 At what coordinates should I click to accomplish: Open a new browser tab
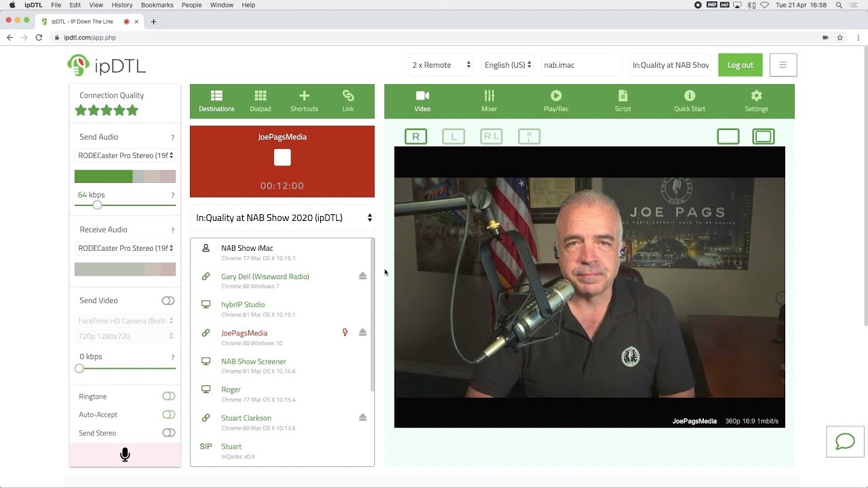(153, 22)
